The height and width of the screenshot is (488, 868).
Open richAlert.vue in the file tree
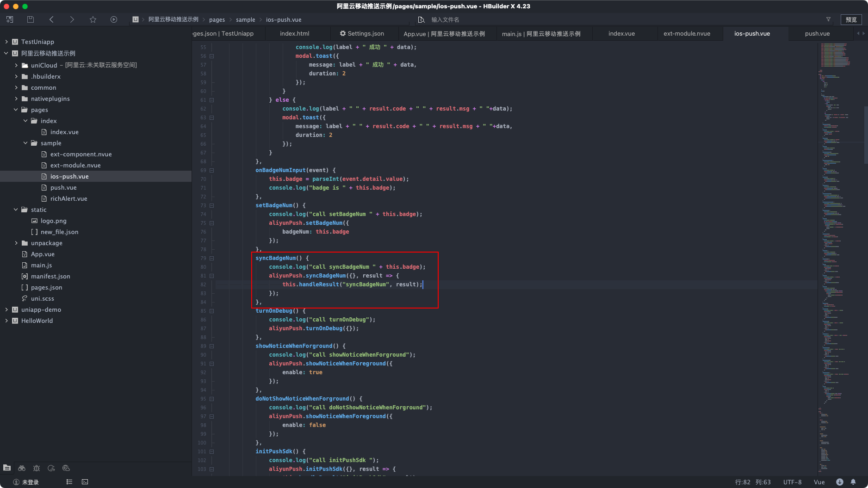[68, 198]
